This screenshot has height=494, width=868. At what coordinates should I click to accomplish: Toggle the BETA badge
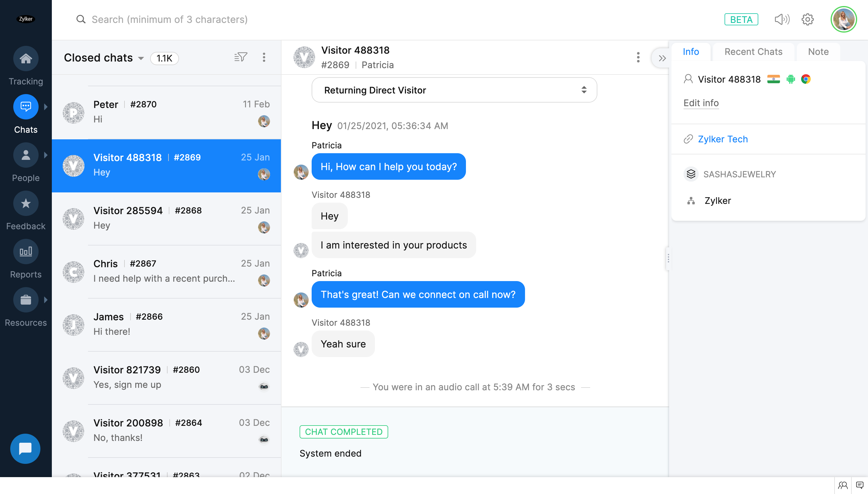[x=741, y=20]
